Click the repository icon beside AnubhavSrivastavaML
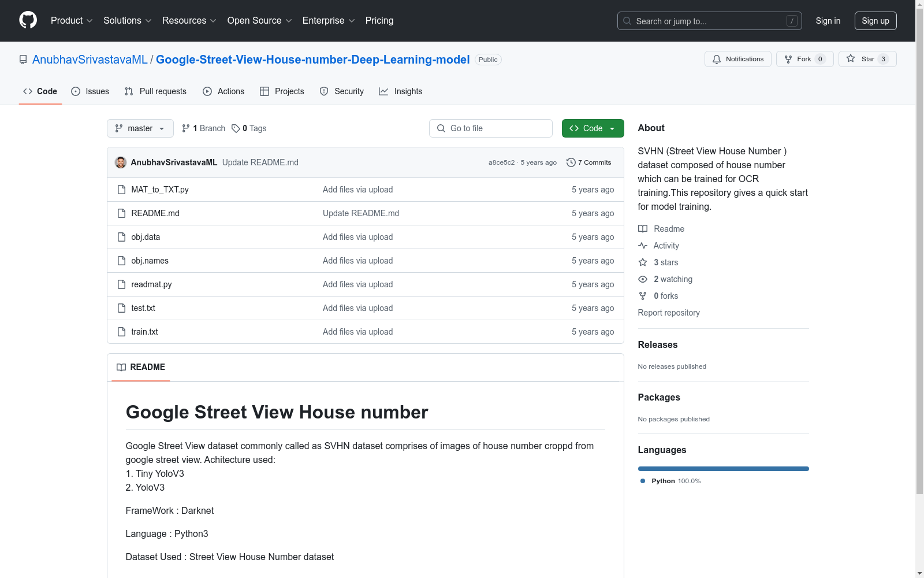924x578 pixels. (23, 60)
